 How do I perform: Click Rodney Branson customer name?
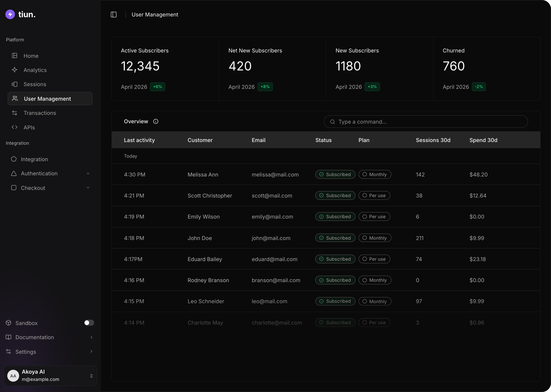click(208, 280)
